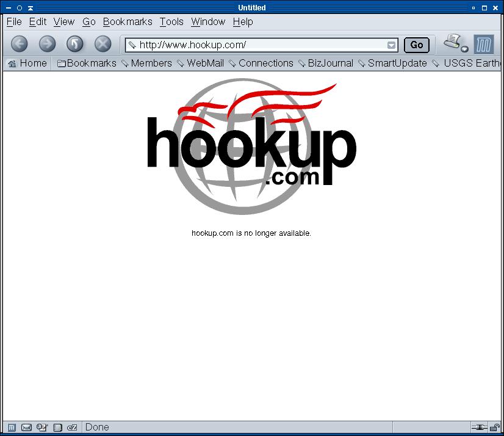Click 'hookup.com is no longer available.' text
This screenshot has height=436, width=504.
(251, 233)
